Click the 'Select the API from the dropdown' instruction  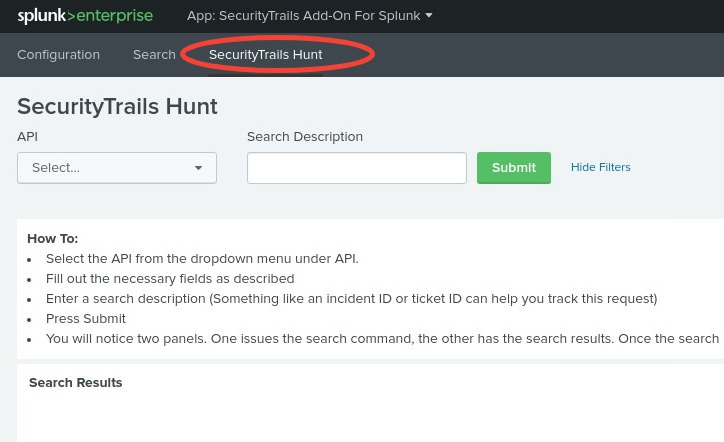pyautogui.click(x=202, y=259)
